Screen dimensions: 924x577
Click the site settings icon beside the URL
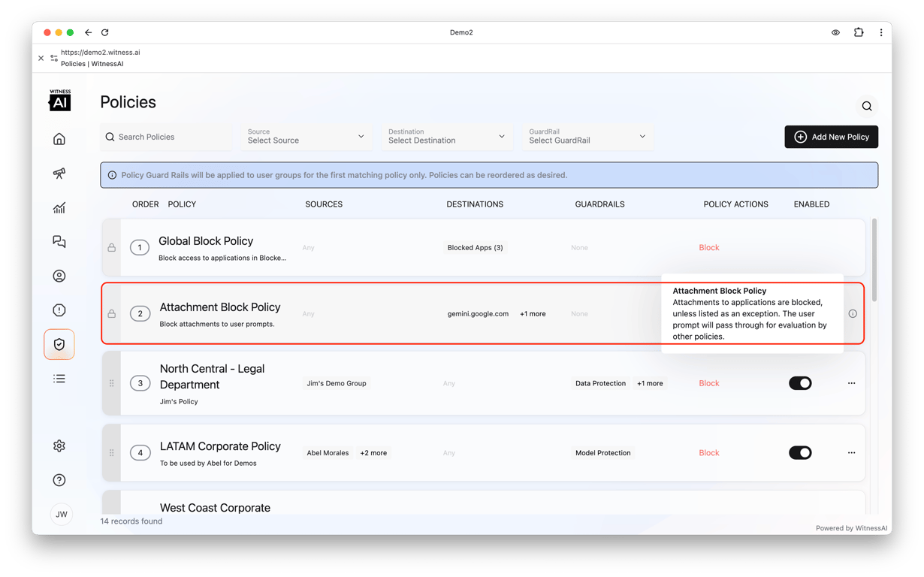54,58
